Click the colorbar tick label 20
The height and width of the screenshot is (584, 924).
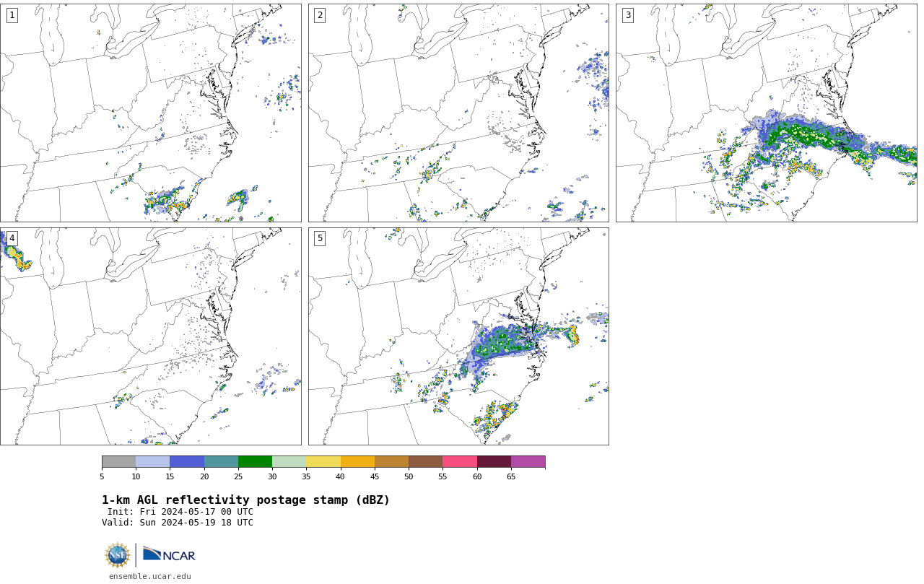pyautogui.click(x=204, y=476)
